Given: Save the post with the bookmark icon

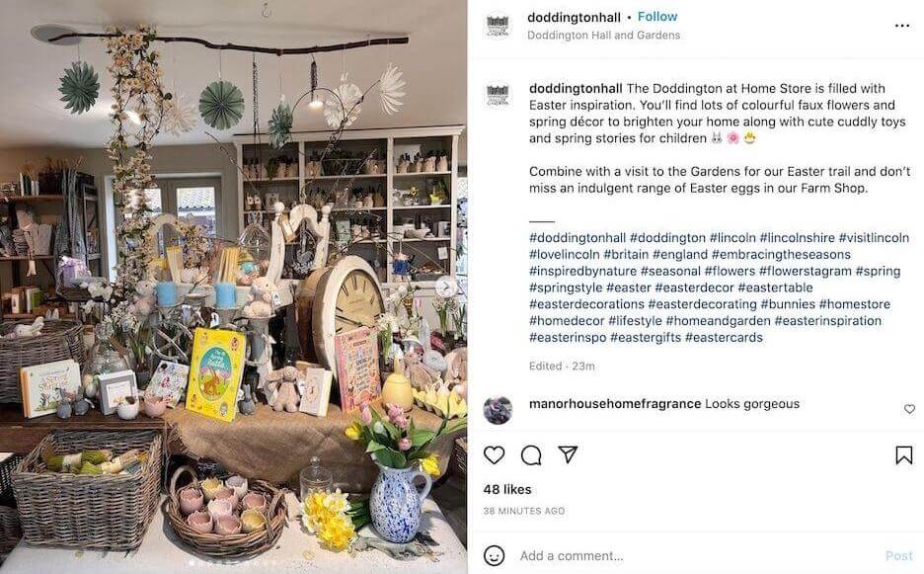Looking at the screenshot, I should click(904, 454).
